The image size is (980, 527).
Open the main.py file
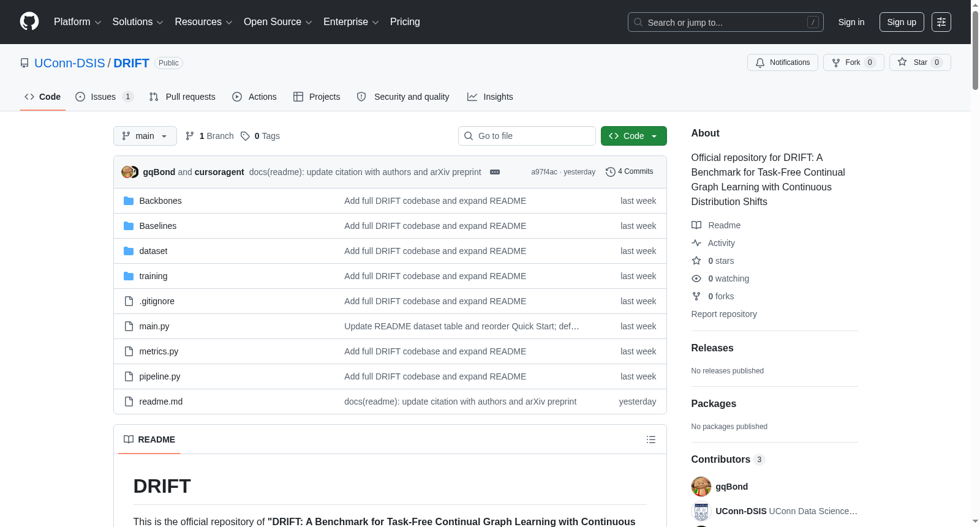(x=154, y=326)
